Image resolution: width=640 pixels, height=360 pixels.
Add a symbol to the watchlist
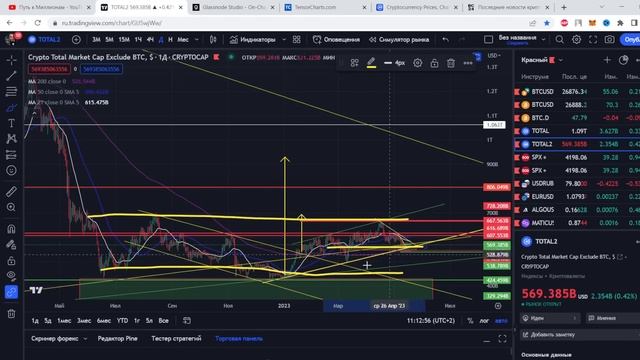607,60
